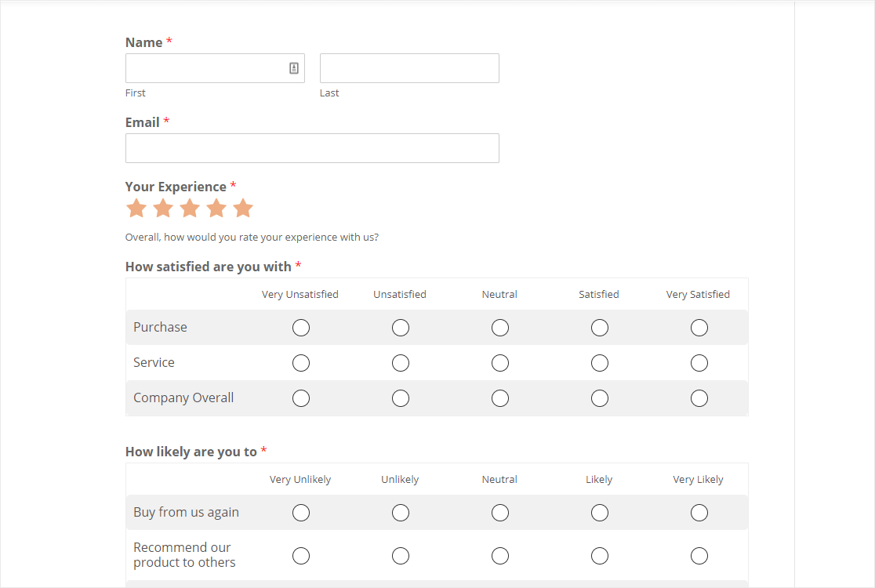Viewport: 875px width, 588px height.
Task: Mark Service as Neutral
Action: pyautogui.click(x=500, y=363)
